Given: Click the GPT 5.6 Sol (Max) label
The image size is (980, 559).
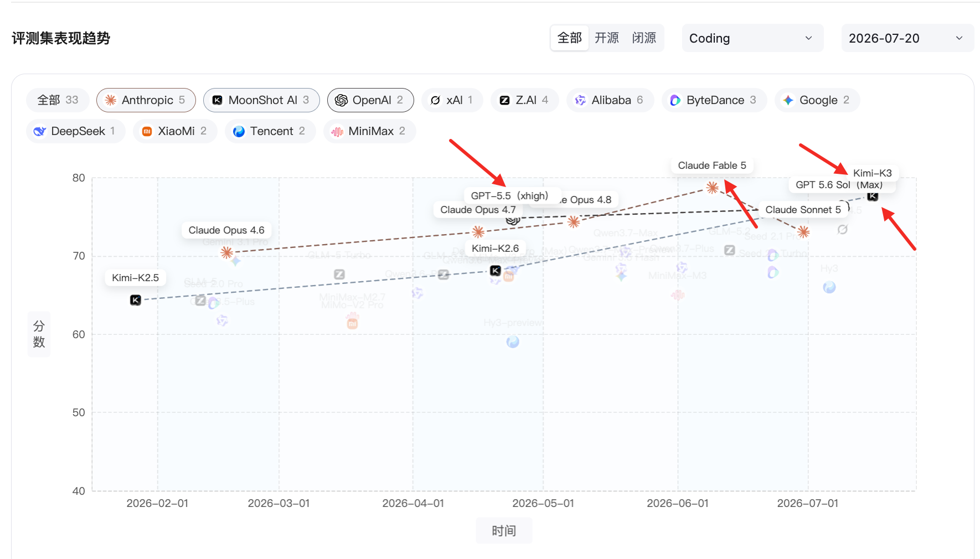Looking at the screenshot, I should tap(839, 185).
